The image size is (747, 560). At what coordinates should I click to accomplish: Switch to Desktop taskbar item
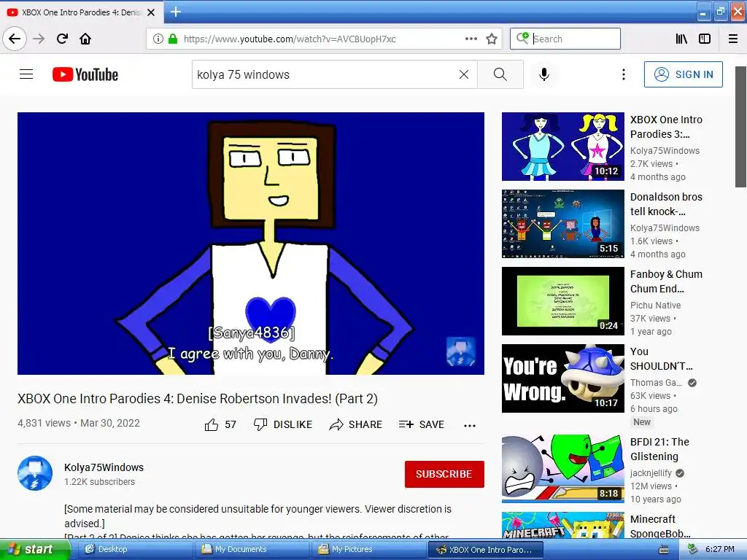pyautogui.click(x=134, y=549)
